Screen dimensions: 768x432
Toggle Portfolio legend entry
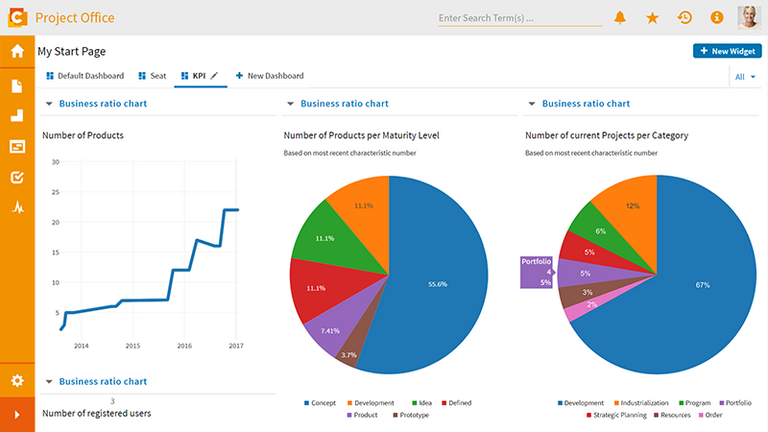(x=735, y=403)
